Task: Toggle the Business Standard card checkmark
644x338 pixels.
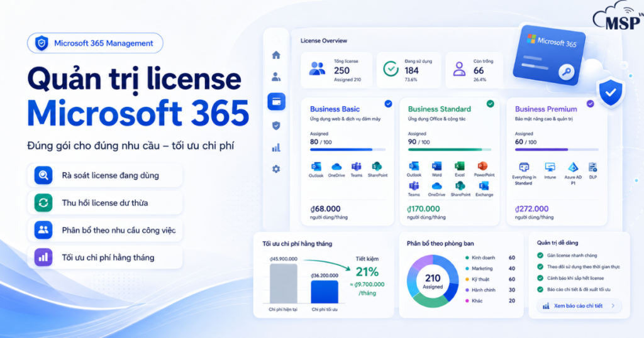Action: 491,104
